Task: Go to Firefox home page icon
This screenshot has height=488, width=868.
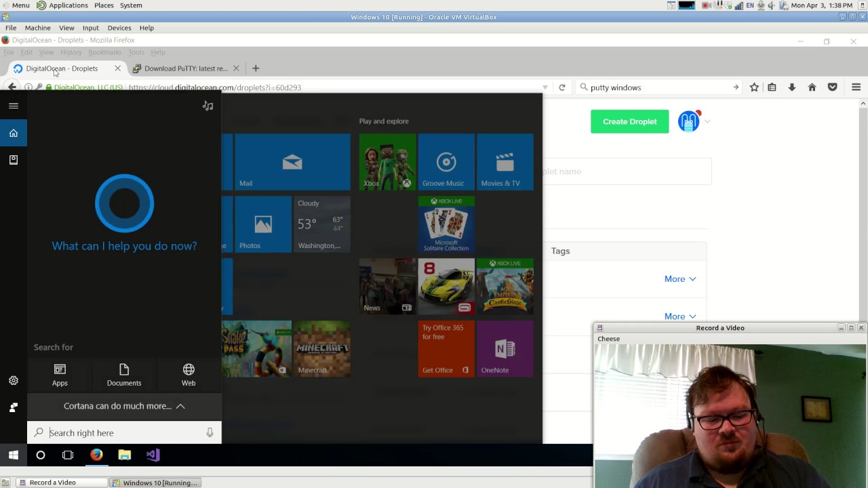Action: tap(812, 87)
